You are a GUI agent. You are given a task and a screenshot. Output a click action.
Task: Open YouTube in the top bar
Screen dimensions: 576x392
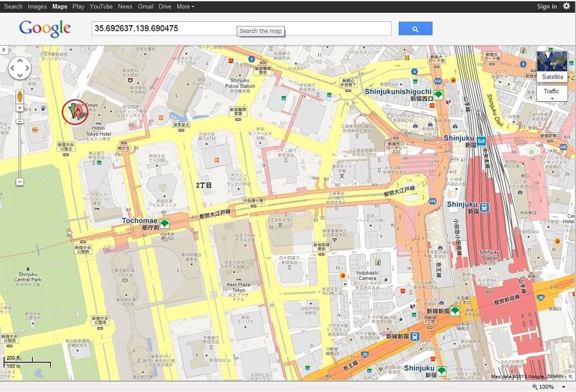101,6
